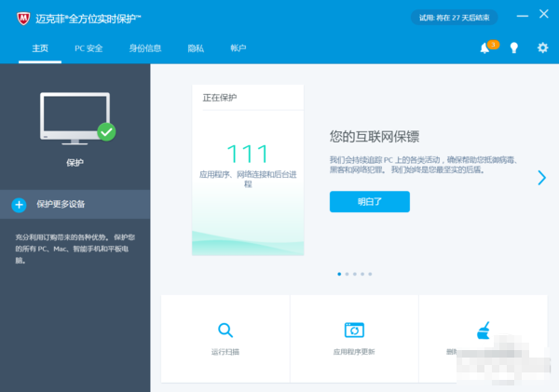The width and height of the screenshot is (559, 392).
Task: Open the 身份信息 tab
Action: [145, 48]
